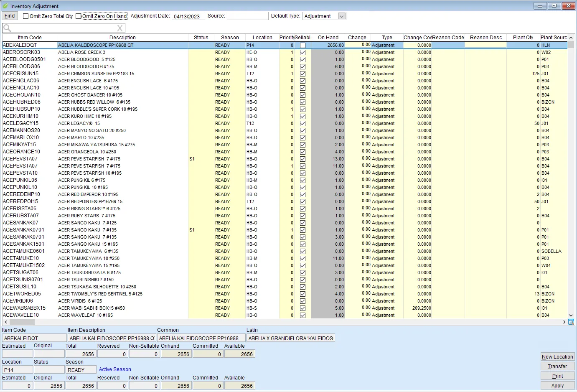The image size is (577, 392).
Task: Select ACETSUSIL10 item row
Action: pyautogui.click(x=285, y=287)
